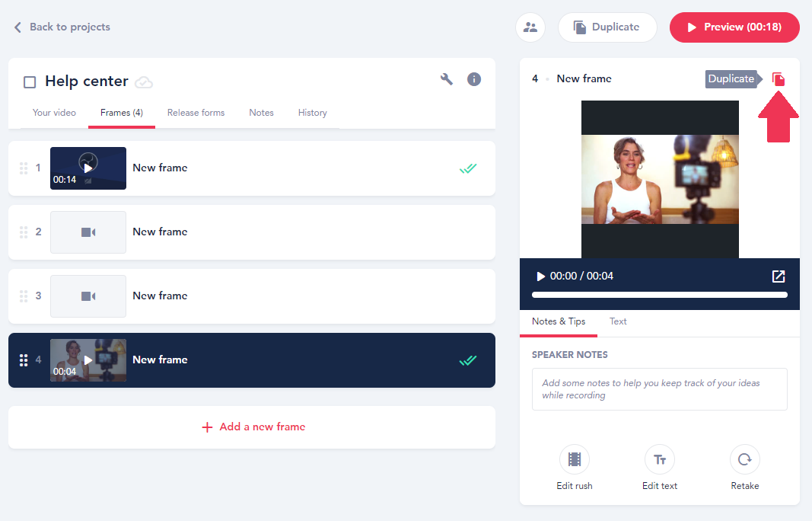Click the top Duplicate project button
This screenshot has height=521, width=812.
pos(607,27)
